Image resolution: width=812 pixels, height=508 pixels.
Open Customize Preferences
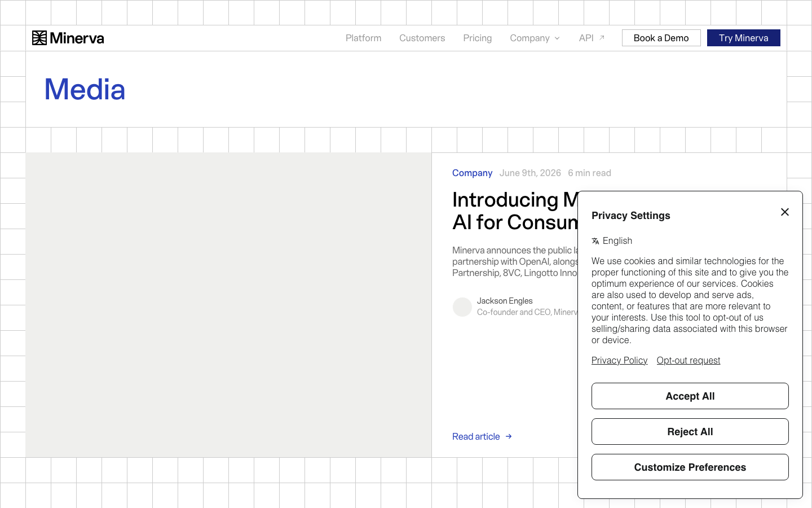pos(690,467)
